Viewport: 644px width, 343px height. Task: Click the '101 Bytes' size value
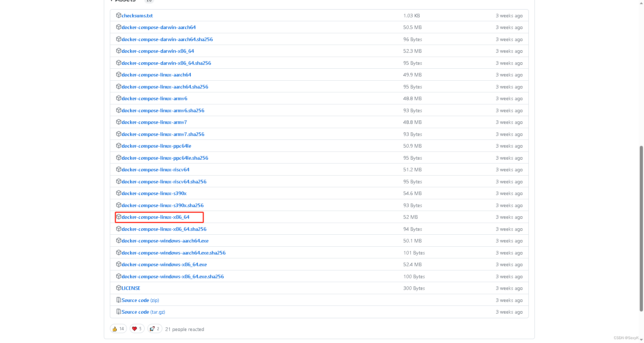(x=414, y=253)
